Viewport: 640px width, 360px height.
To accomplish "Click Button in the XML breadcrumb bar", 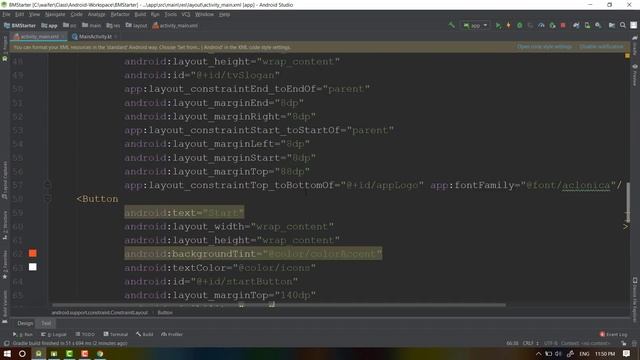I will tap(165, 313).
